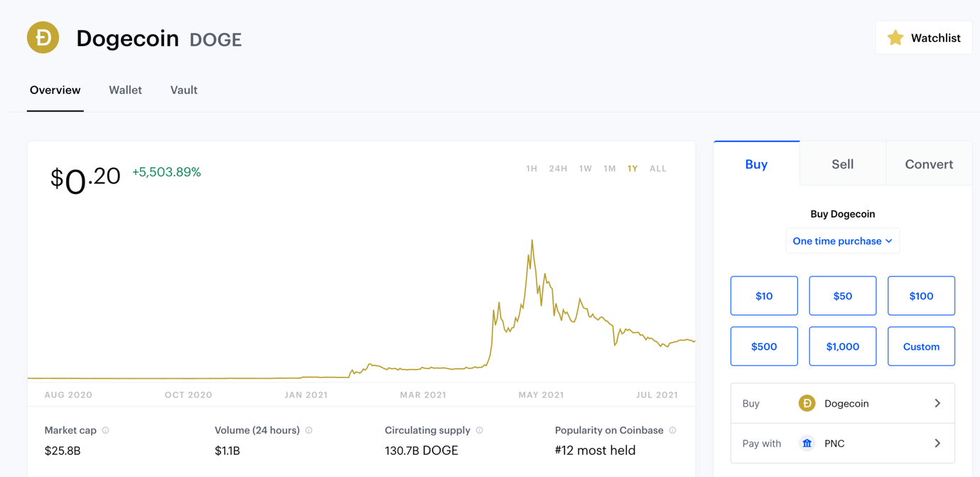Screen dimensions: 980x477
Task: Expand the Buy Dogecoin asset selector chevron
Action: click(x=937, y=403)
